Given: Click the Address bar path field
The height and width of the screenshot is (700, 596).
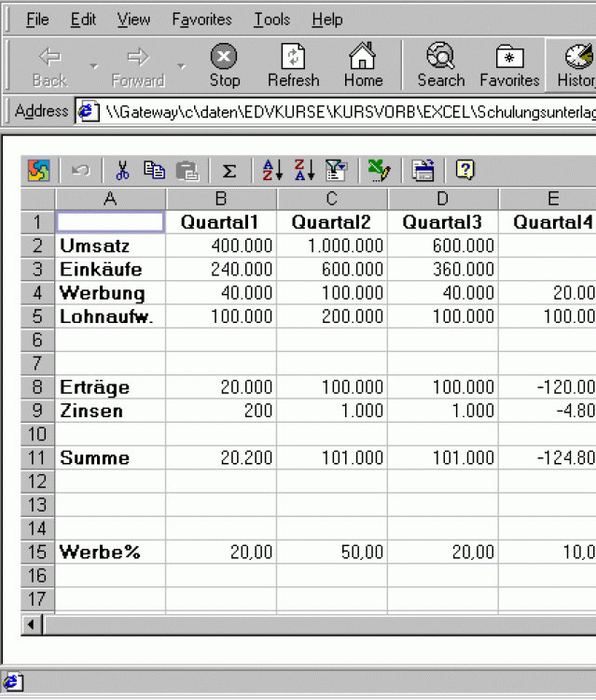Looking at the screenshot, I should (x=345, y=112).
